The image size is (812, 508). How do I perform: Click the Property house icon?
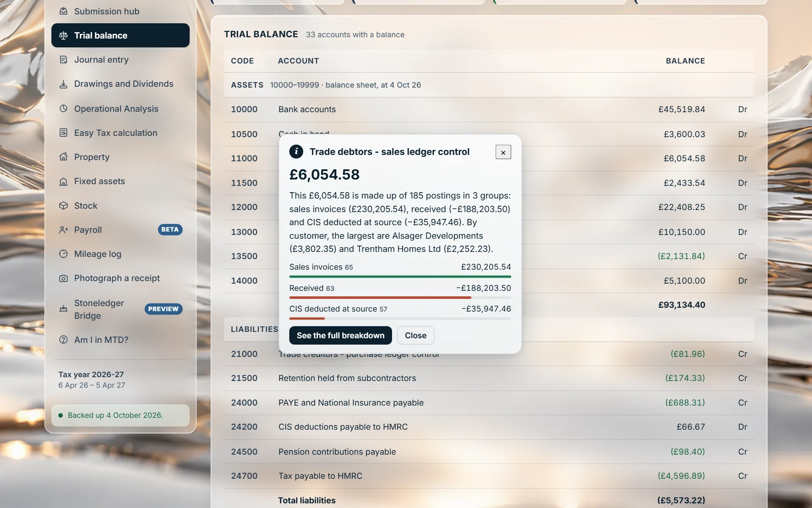(63, 157)
